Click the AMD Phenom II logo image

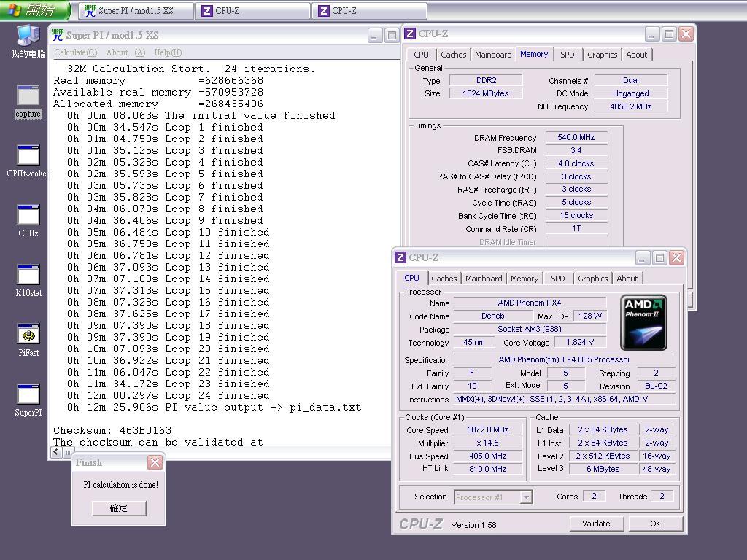coord(643,322)
